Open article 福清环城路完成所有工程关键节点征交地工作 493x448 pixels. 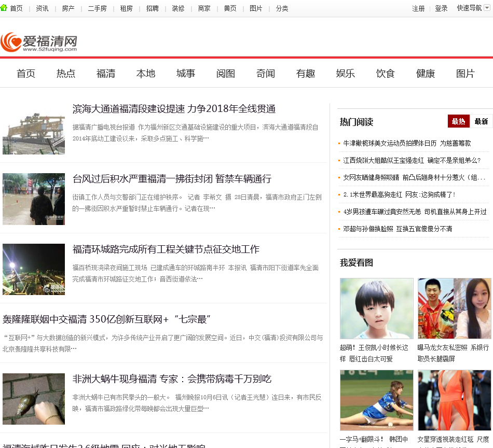click(166, 249)
